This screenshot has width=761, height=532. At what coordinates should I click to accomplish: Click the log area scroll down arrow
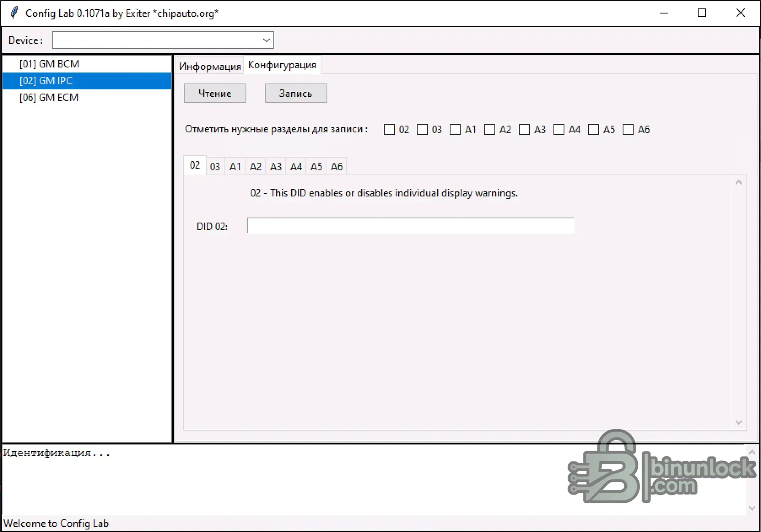pos(752,508)
